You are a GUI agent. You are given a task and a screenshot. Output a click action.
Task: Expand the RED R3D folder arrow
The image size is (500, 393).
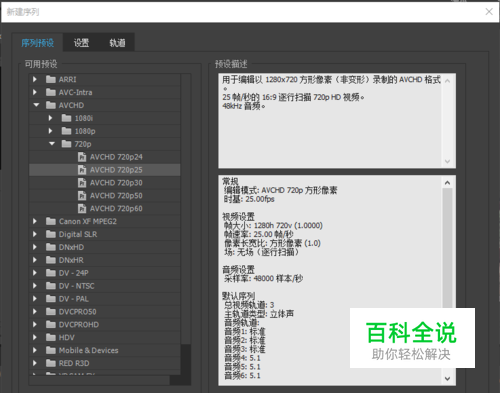pyautogui.click(x=35, y=363)
